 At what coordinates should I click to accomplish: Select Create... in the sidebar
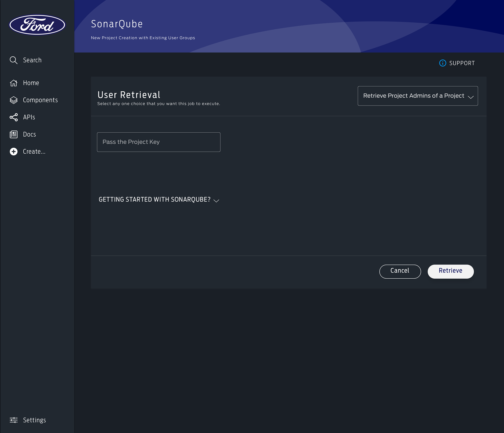[34, 152]
